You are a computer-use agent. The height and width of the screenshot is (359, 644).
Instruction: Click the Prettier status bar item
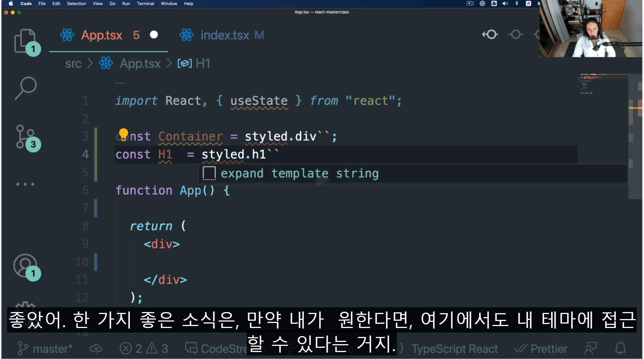[x=540, y=349]
